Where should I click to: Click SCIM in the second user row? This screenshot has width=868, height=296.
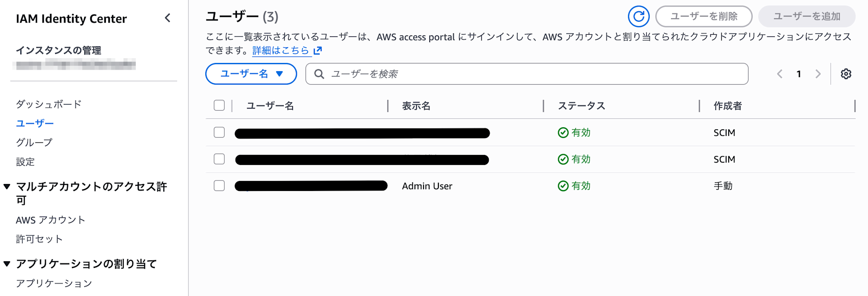click(724, 159)
